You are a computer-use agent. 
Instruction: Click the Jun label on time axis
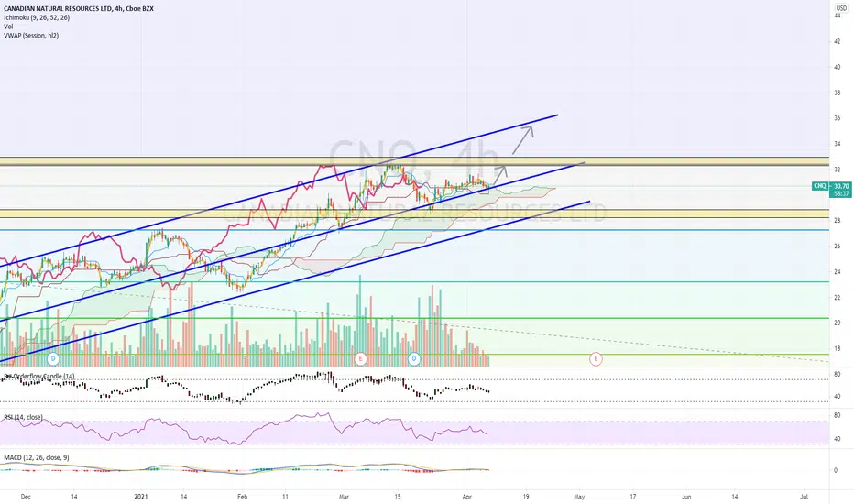pos(686,497)
